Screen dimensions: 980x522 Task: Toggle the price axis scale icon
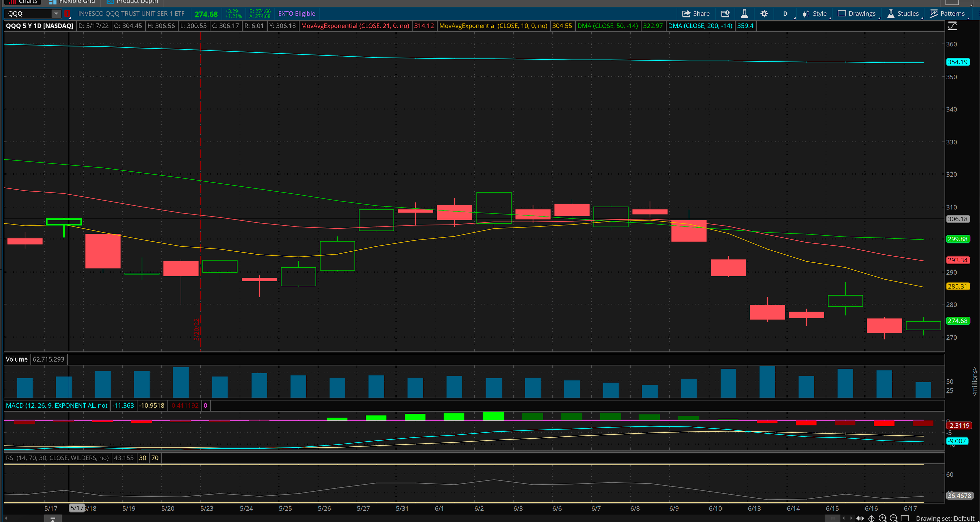click(952, 26)
